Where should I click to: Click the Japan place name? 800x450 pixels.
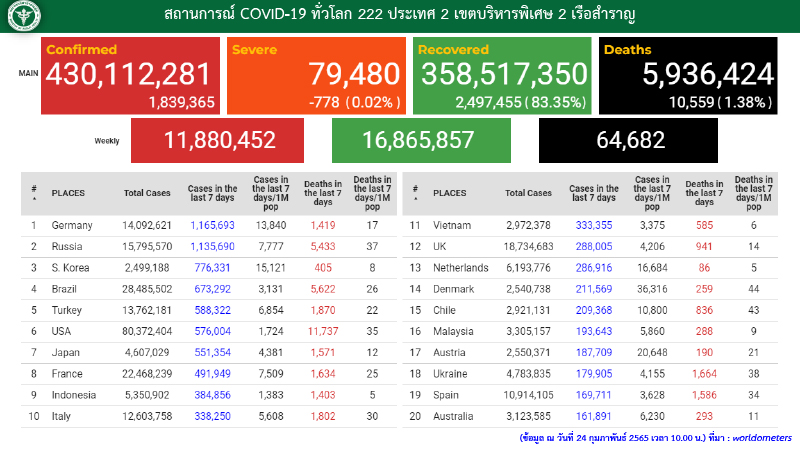tap(65, 353)
